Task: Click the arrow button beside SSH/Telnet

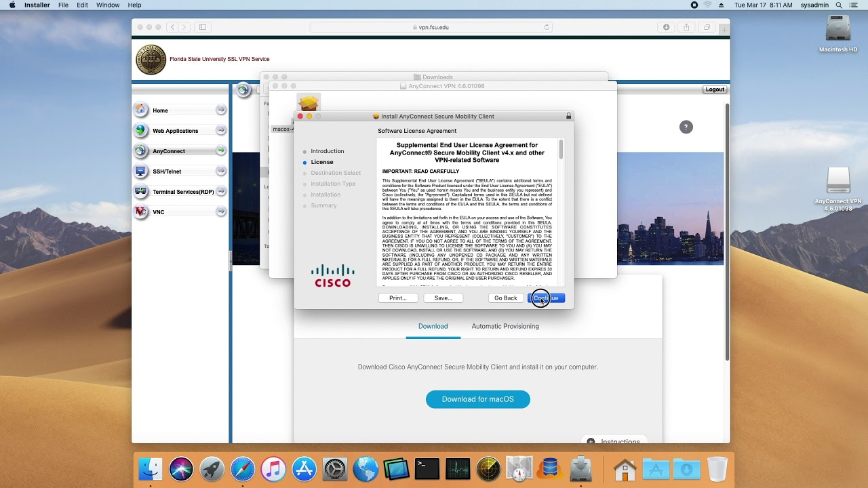Action: coord(221,171)
